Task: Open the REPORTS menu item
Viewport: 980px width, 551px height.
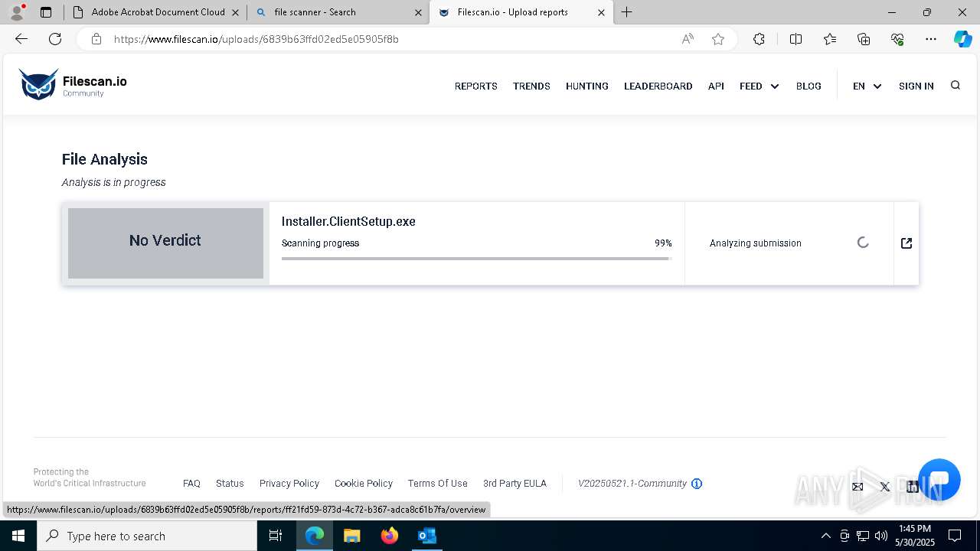Action: [476, 86]
